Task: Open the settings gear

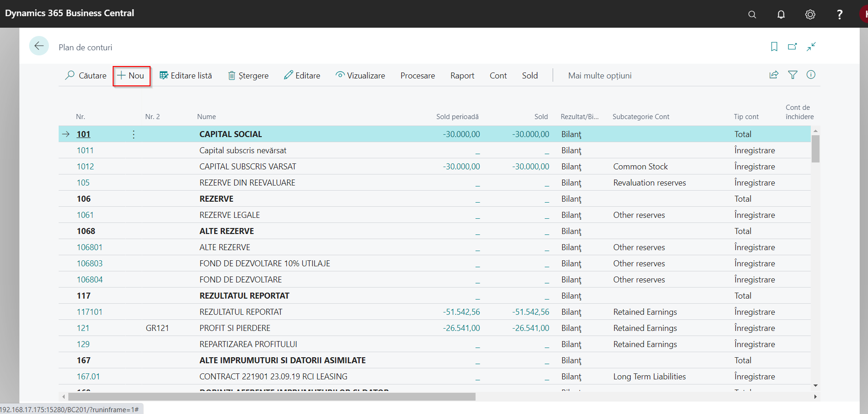Action: [810, 14]
